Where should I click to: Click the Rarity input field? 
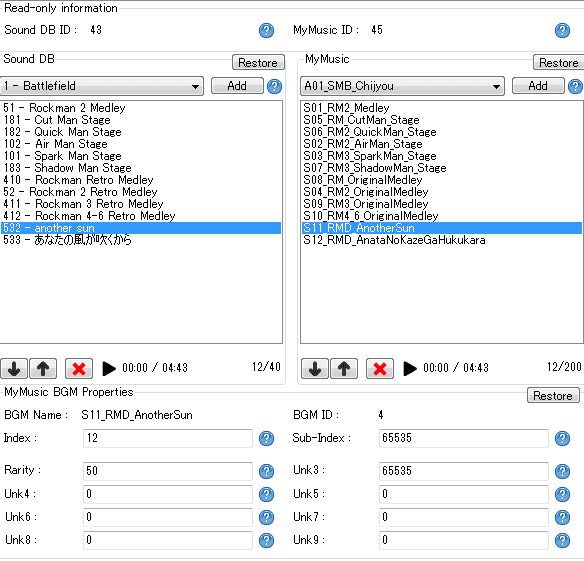point(168,471)
